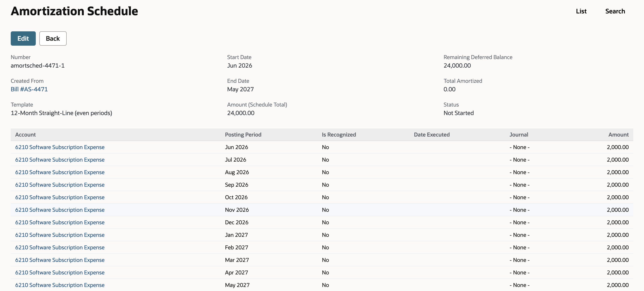Select Is Recognized value in Mar 2027 row

[325, 260]
